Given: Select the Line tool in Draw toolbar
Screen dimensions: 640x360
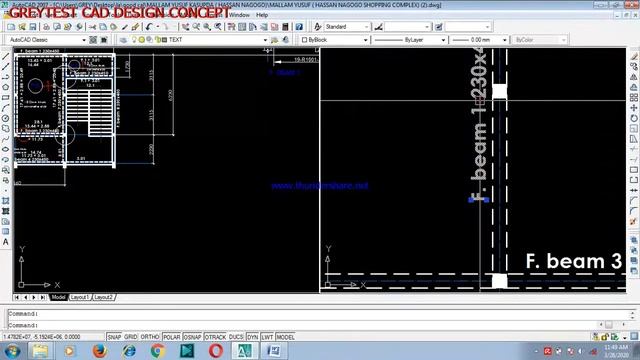Looking at the screenshot, I should click(6, 56).
